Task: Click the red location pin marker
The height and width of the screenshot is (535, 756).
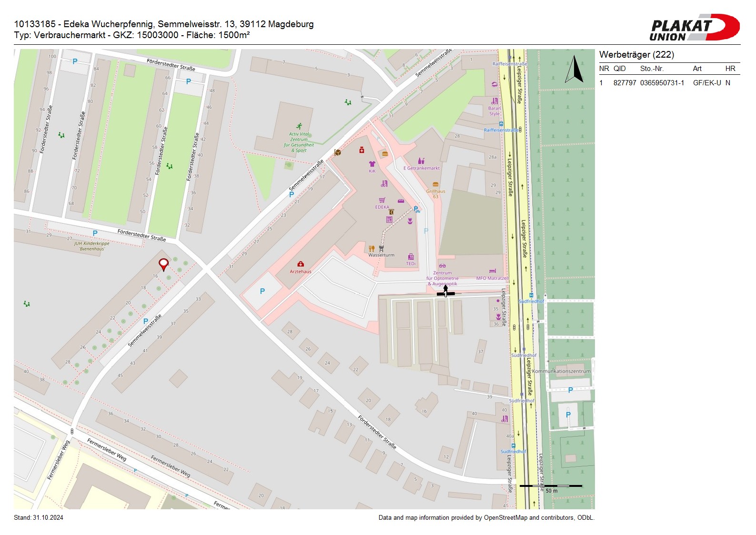Action: pyautogui.click(x=163, y=264)
